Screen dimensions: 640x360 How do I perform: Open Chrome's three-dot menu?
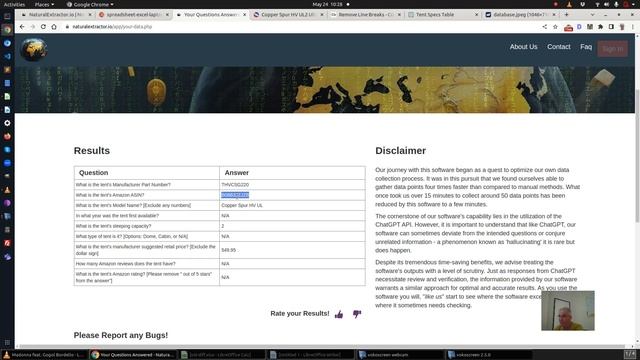click(632, 27)
